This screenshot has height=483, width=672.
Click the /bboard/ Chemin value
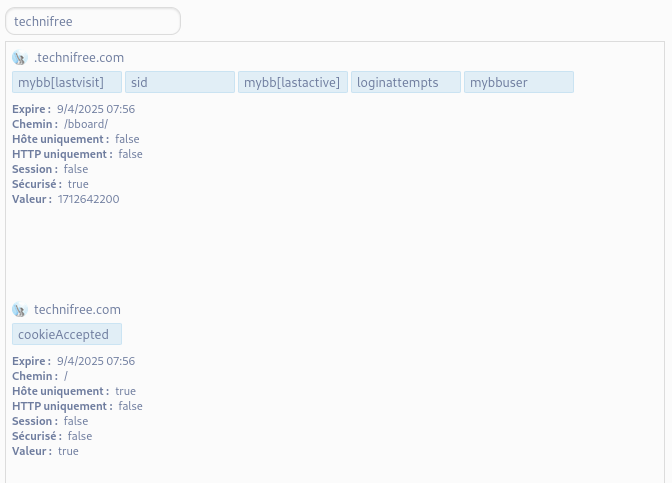tap(86, 124)
